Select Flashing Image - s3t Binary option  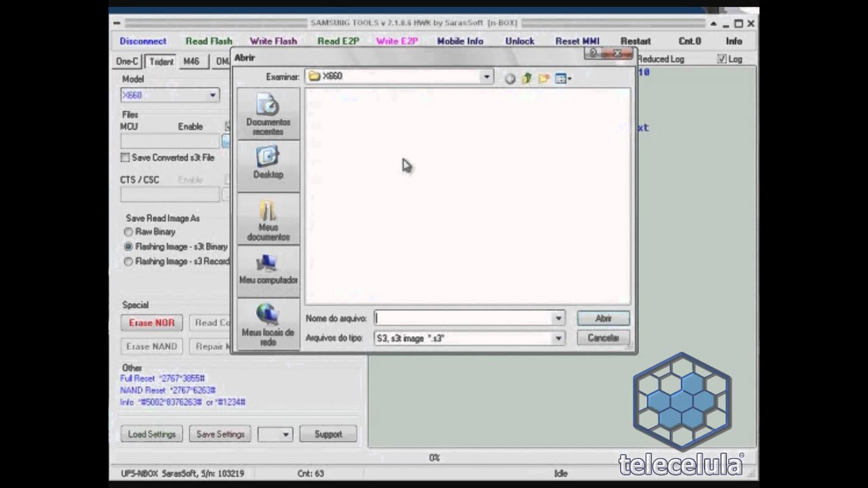(128, 247)
